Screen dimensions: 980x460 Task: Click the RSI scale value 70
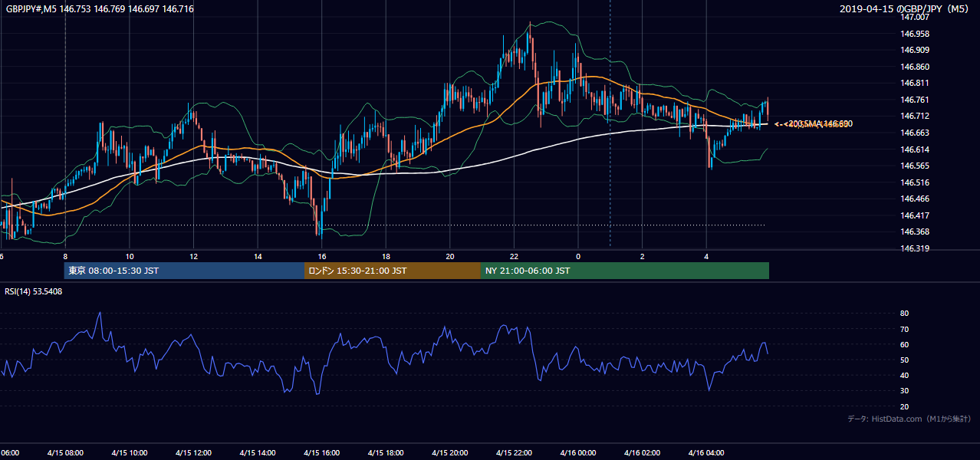(x=905, y=329)
